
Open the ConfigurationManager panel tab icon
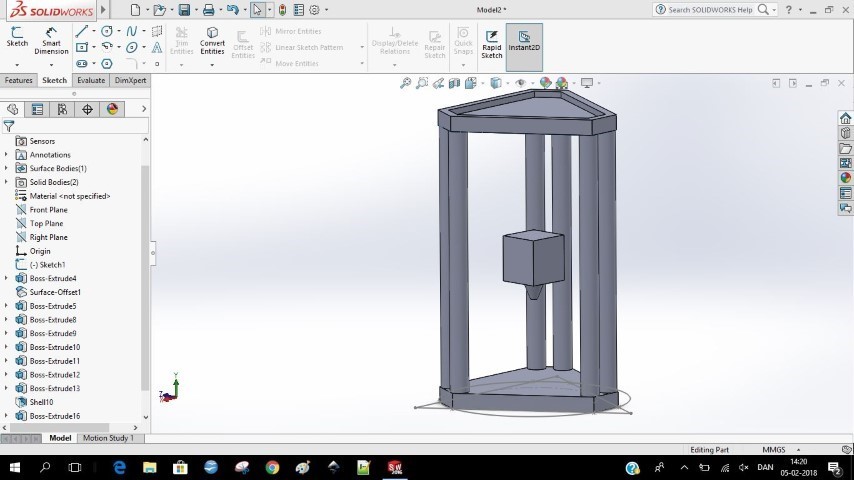coord(62,109)
